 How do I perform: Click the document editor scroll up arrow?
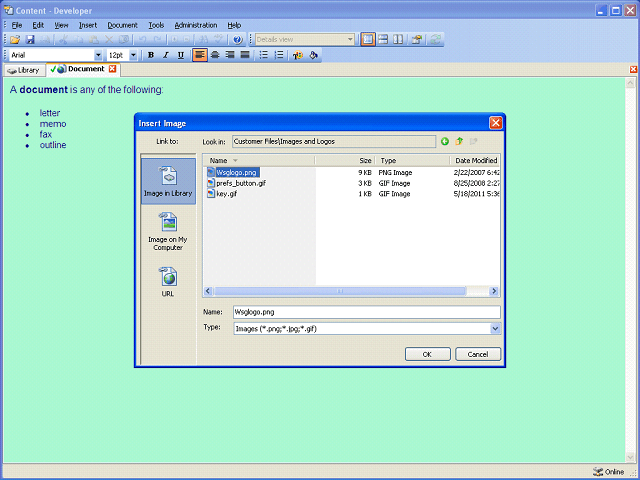click(x=630, y=84)
